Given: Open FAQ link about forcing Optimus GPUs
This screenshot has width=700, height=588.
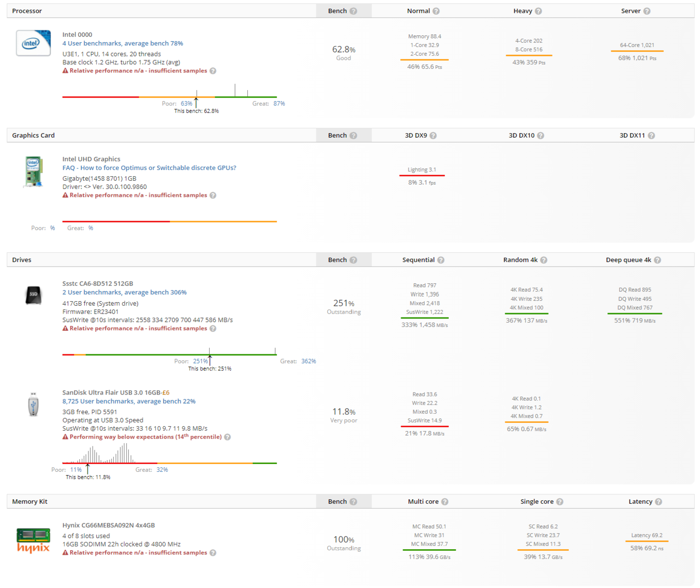Looking at the screenshot, I should click(149, 168).
